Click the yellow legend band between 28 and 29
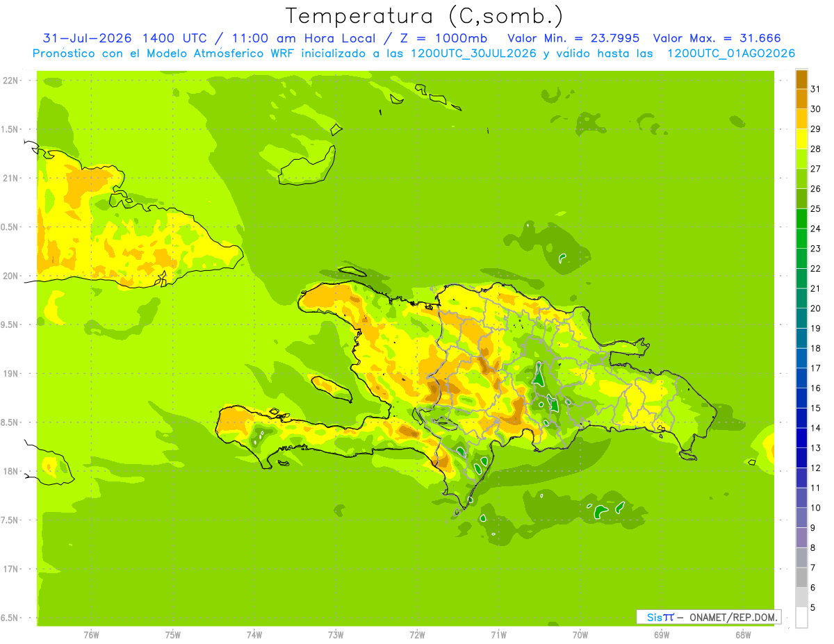 (801, 140)
